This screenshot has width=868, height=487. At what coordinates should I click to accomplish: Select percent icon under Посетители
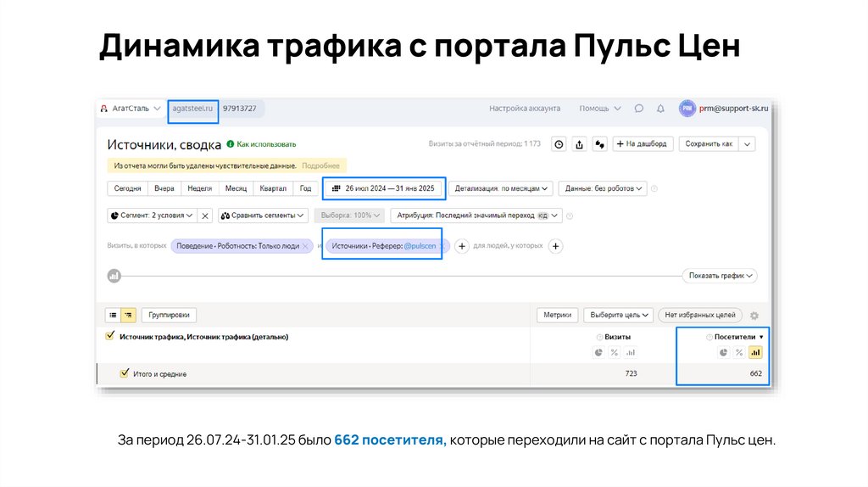tap(739, 352)
